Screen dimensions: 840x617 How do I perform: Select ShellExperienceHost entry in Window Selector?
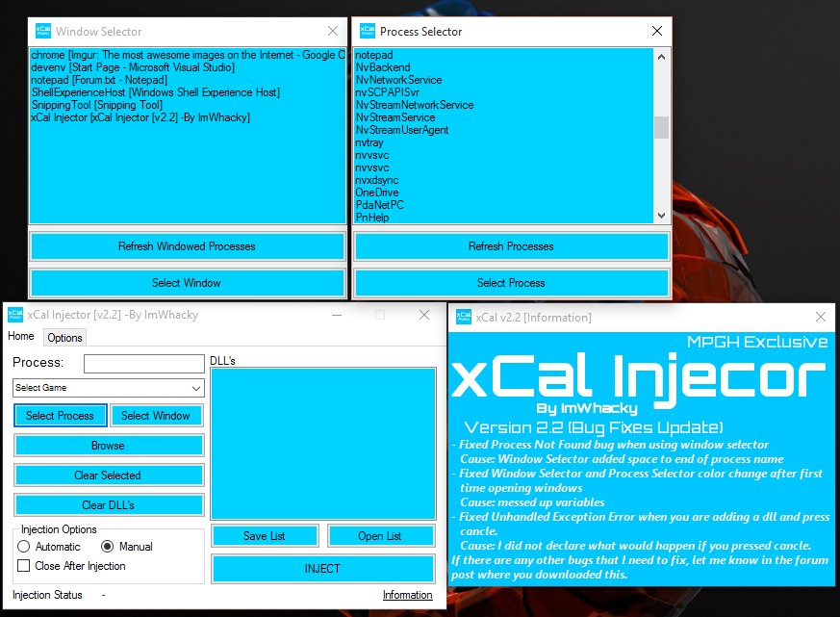(188, 92)
